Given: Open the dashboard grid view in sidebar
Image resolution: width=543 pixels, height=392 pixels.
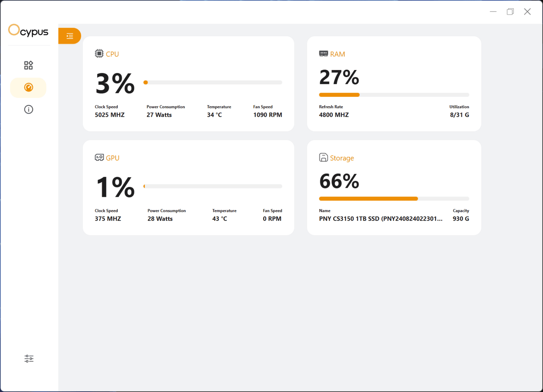Looking at the screenshot, I should click(x=29, y=65).
